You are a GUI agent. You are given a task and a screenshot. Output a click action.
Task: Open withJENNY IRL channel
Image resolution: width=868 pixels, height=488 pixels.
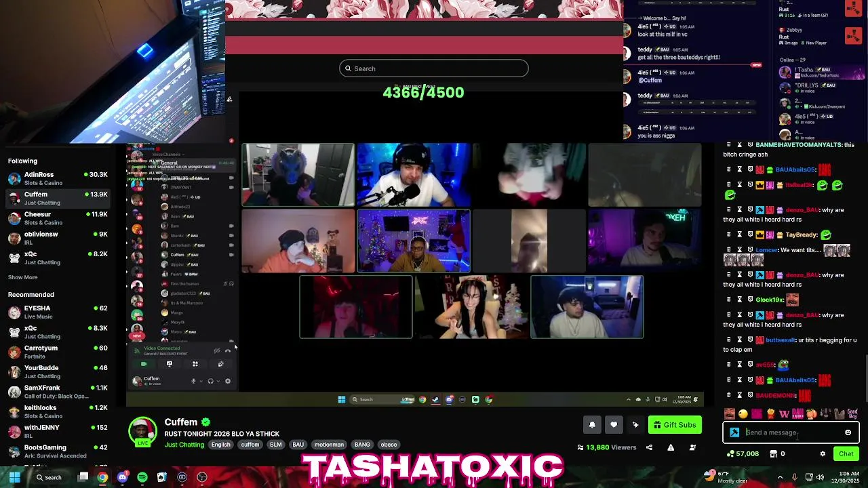click(58, 431)
